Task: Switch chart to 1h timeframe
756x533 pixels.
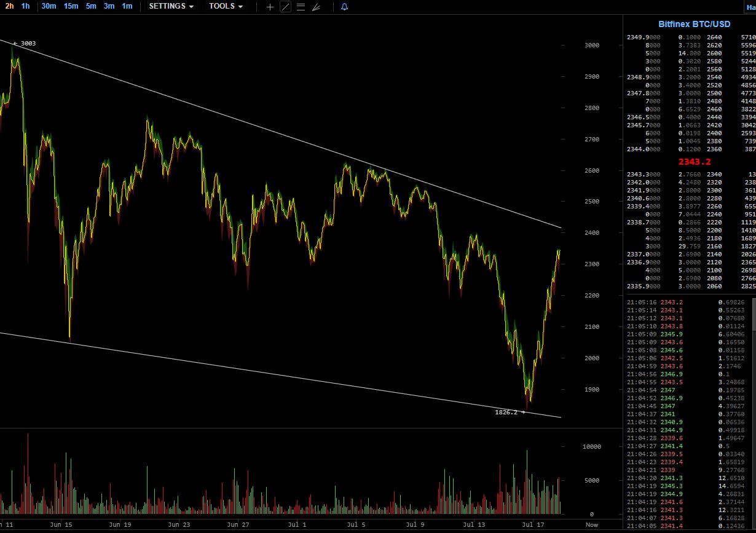Action: pos(25,6)
